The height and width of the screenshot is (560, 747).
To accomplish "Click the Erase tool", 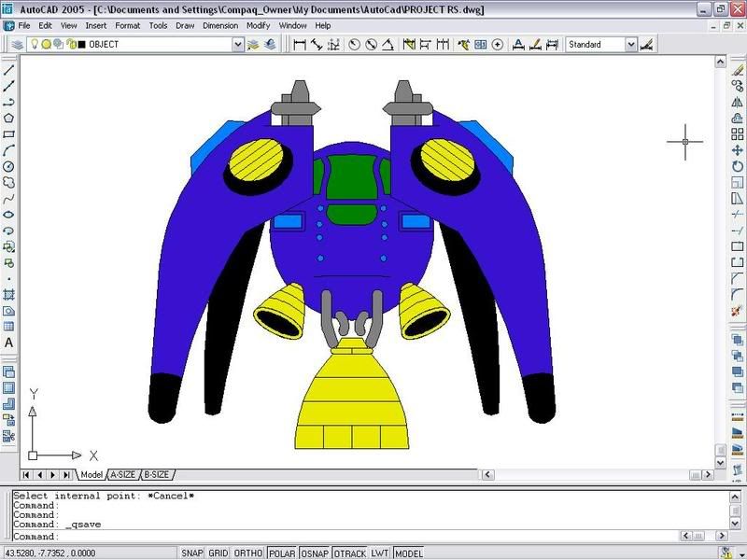I will [738, 70].
